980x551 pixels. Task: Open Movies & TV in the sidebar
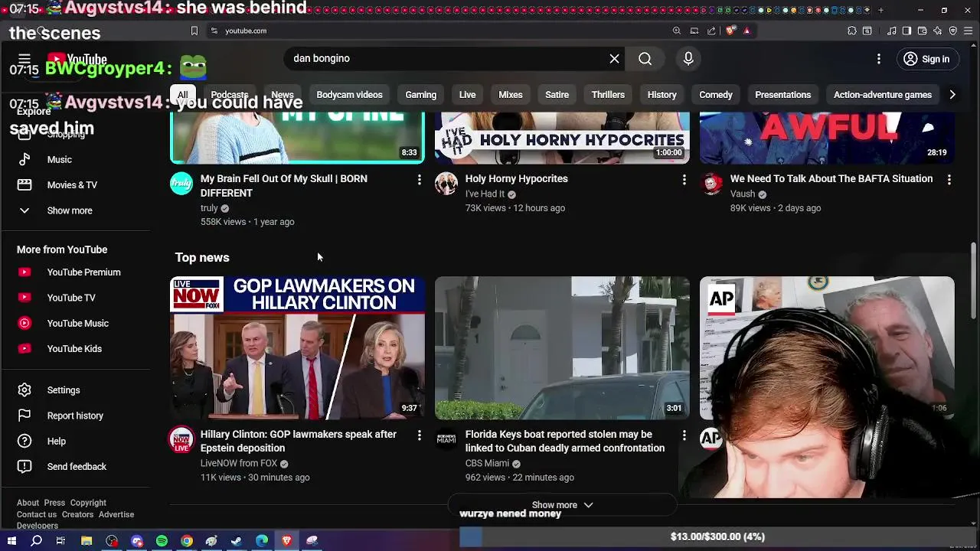[77, 185]
